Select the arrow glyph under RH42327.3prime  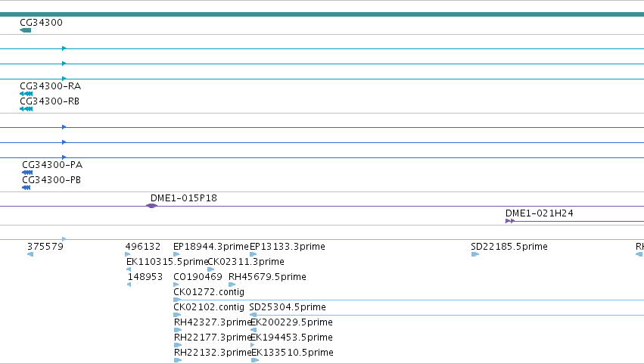(178, 330)
